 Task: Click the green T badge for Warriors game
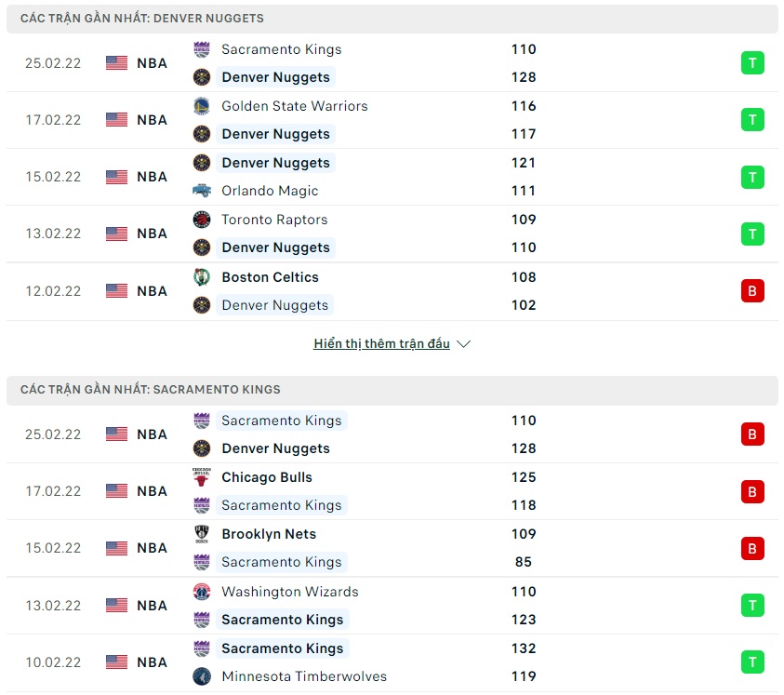[x=752, y=120]
